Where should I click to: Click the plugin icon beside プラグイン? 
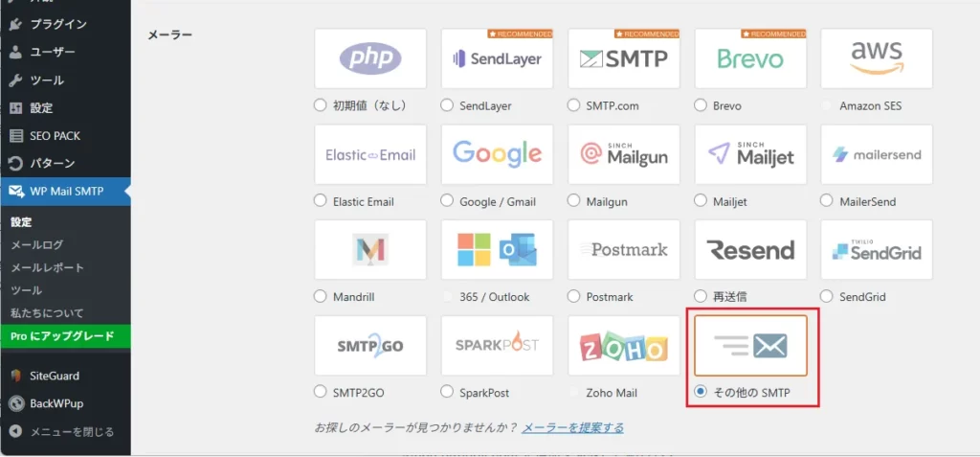tap(16, 25)
